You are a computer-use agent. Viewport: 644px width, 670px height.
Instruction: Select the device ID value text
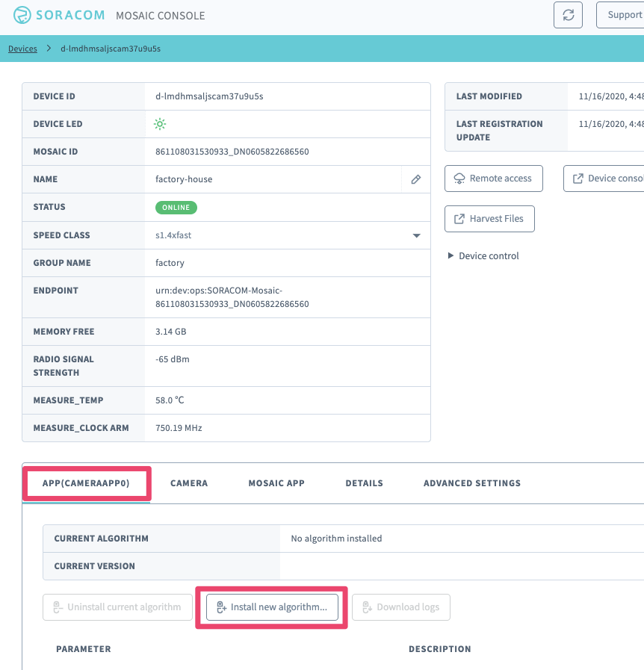209,96
